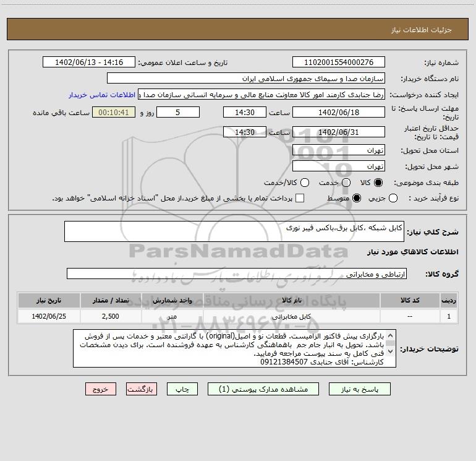Viewport: 476px width, 461px height.
Task: Click the response deadline date 1402/06/18
Action: (x=339, y=112)
